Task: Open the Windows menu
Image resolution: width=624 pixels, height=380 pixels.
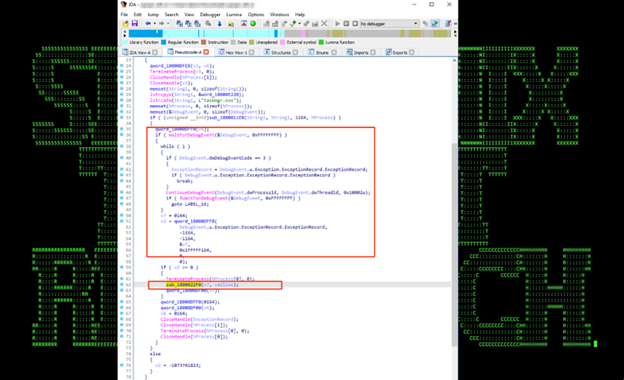Action: click(x=279, y=14)
